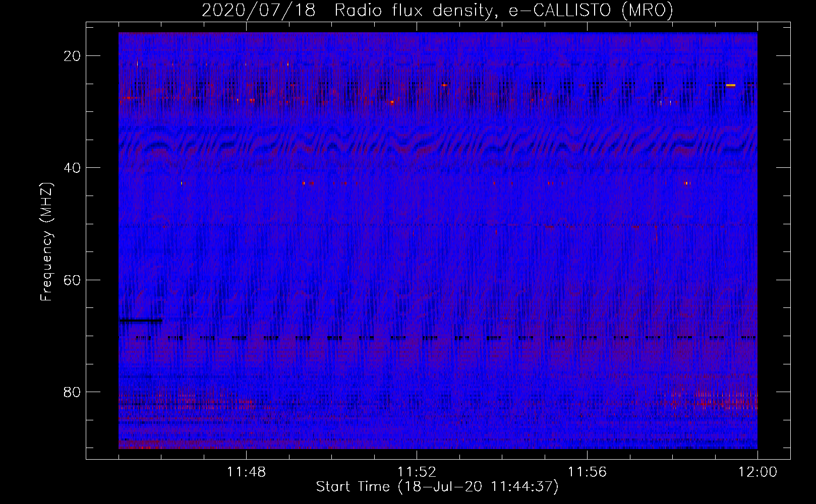Image resolution: width=816 pixels, height=504 pixels.
Task: Click the 40 MHz frequency tick label
Action: pos(72,168)
